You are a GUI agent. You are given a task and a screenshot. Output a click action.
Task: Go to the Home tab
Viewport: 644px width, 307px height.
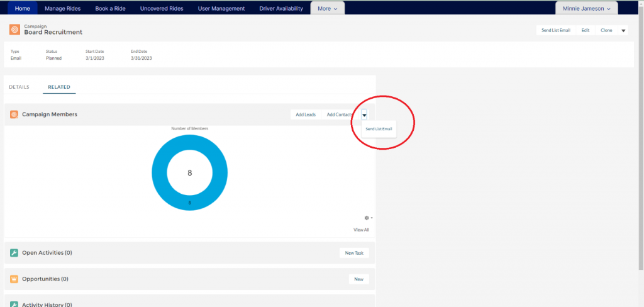coord(22,9)
